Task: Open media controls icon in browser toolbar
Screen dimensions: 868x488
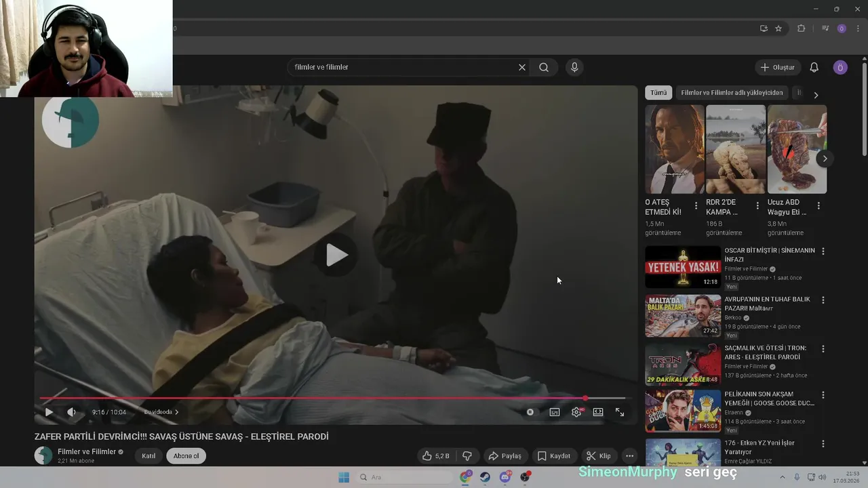Action: [x=825, y=28]
